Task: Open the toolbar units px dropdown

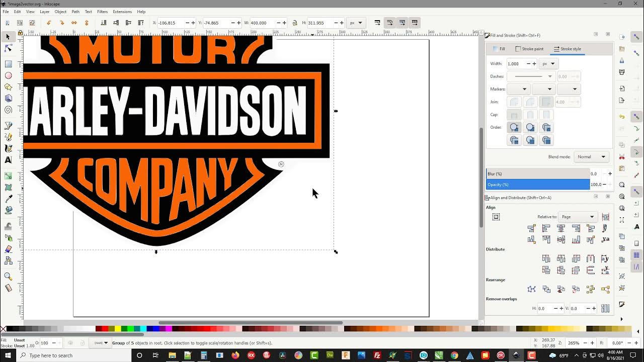Action: pyautogui.click(x=356, y=23)
